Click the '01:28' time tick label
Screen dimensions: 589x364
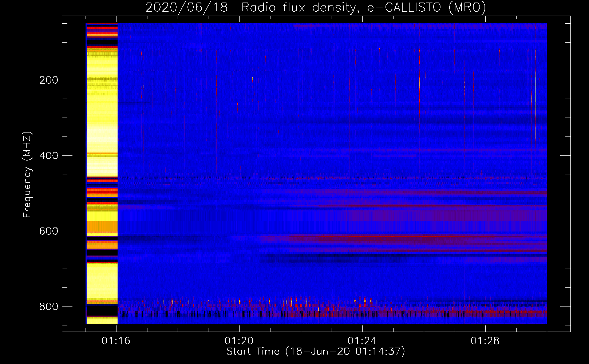tap(485, 341)
